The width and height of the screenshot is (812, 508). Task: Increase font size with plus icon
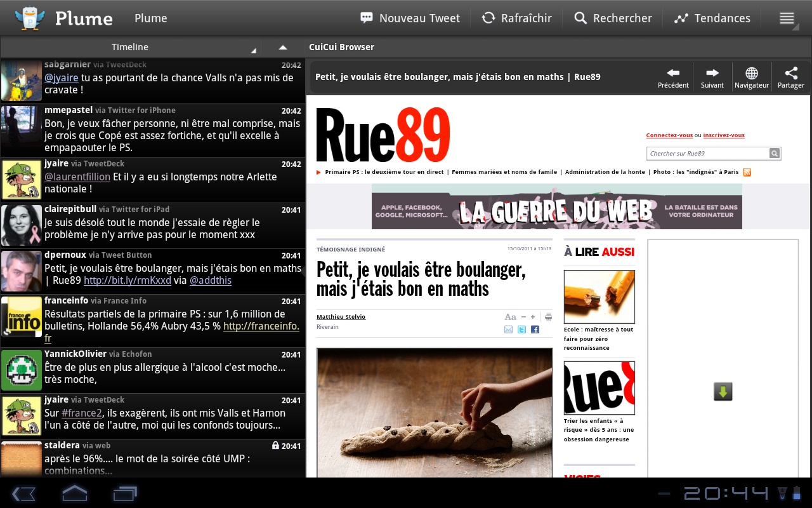pyautogui.click(x=533, y=317)
